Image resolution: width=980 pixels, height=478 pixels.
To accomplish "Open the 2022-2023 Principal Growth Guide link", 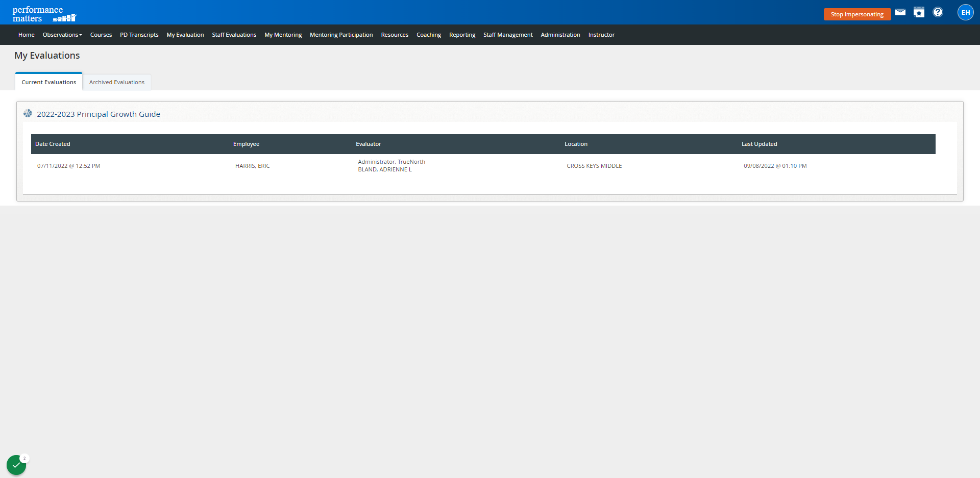I will [x=99, y=114].
